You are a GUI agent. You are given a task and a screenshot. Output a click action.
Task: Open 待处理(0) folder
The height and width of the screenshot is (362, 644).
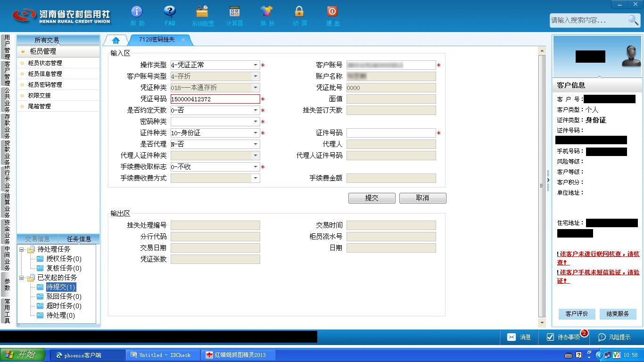[55, 315]
